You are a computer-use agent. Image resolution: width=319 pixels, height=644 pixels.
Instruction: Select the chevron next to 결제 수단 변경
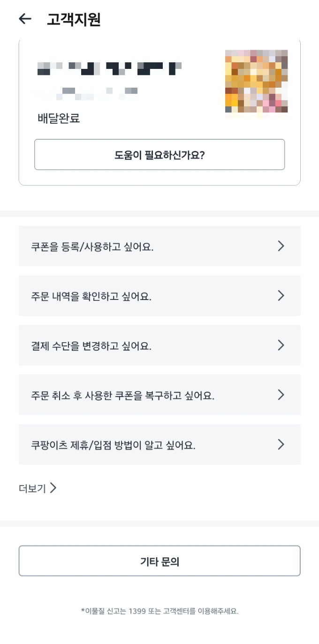coord(281,345)
